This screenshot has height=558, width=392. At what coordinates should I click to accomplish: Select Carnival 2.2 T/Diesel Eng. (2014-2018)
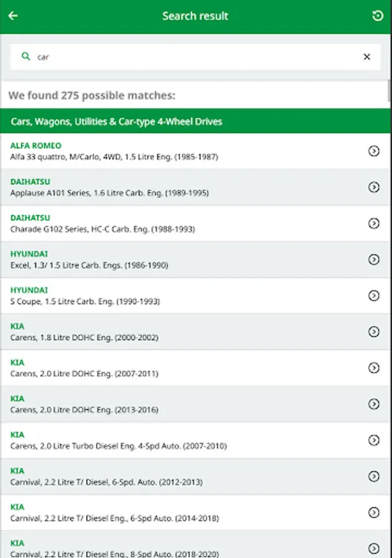click(115, 518)
